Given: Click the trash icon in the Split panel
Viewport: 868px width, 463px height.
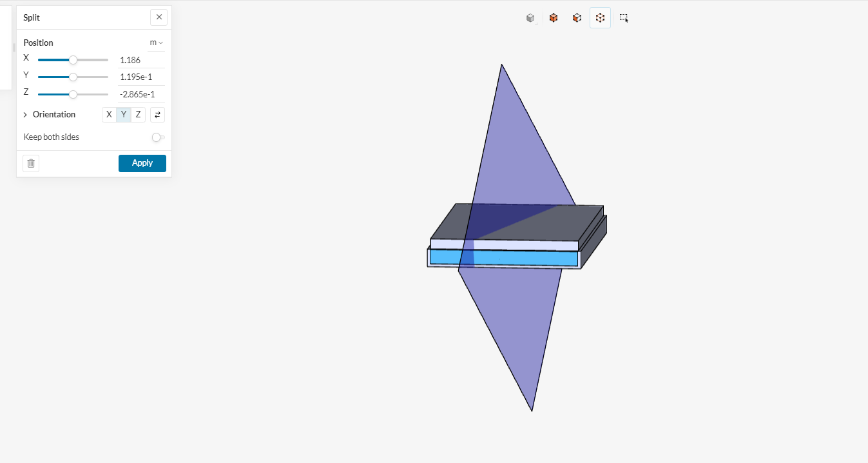Looking at the screenshot, I should (x=30, y=163).
